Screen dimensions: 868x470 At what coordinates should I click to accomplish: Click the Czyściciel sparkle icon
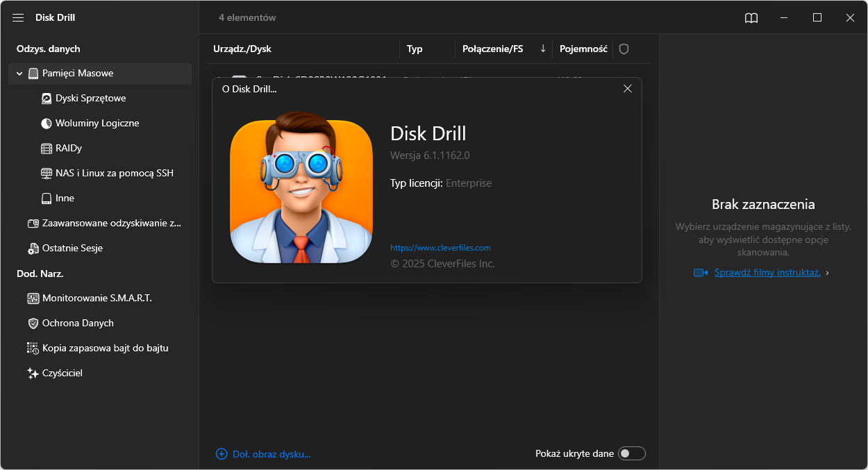tap(33, 374)
